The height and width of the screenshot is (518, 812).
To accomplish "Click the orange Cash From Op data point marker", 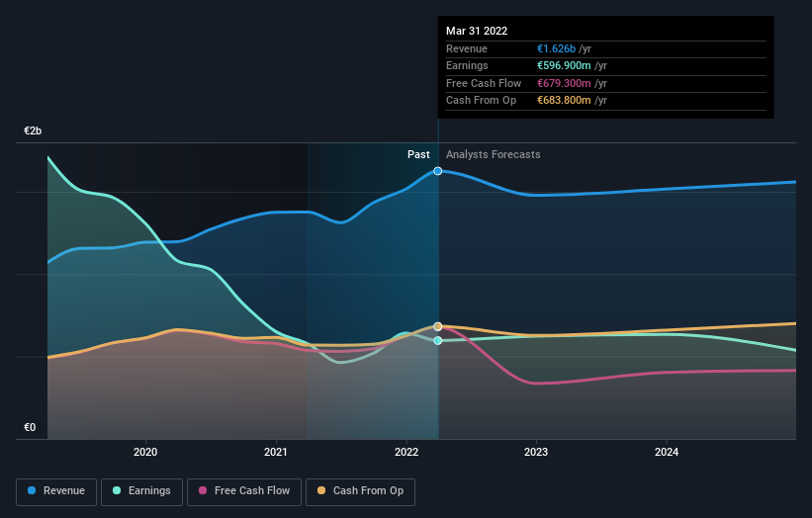I will (437, 326).
